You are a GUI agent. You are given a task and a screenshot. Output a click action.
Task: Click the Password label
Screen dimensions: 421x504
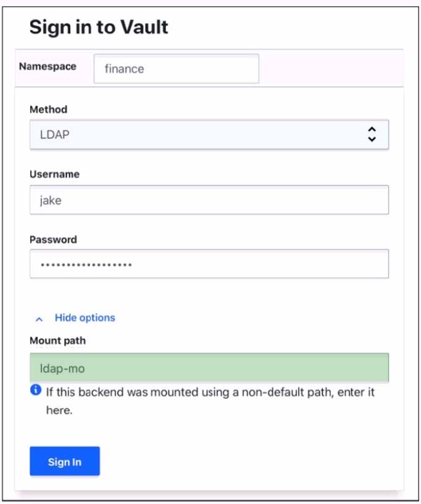[53, 239]
